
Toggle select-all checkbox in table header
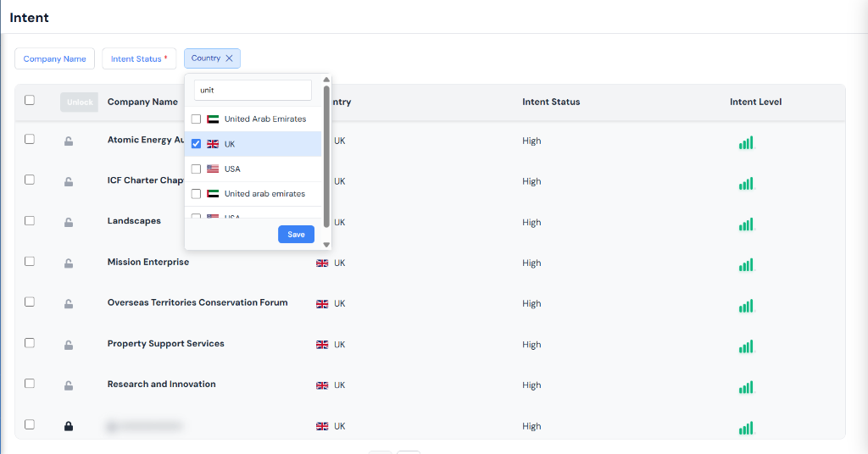[30, 100]
